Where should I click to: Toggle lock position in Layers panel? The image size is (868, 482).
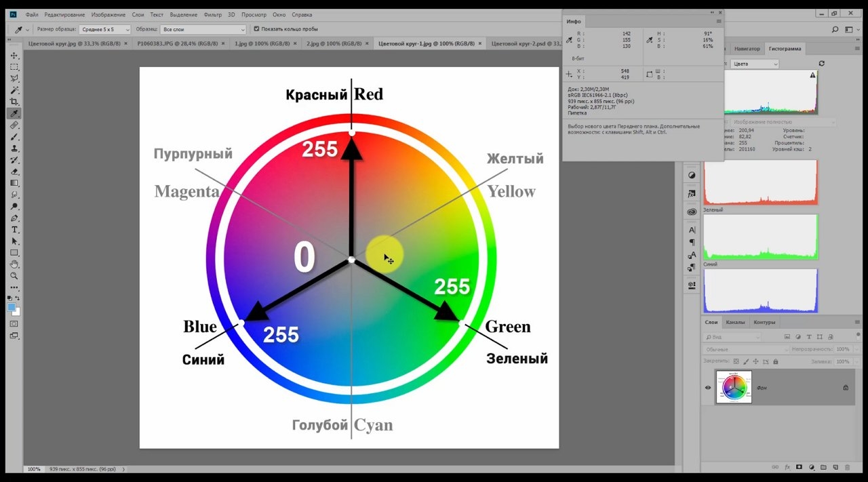(755, 361)
